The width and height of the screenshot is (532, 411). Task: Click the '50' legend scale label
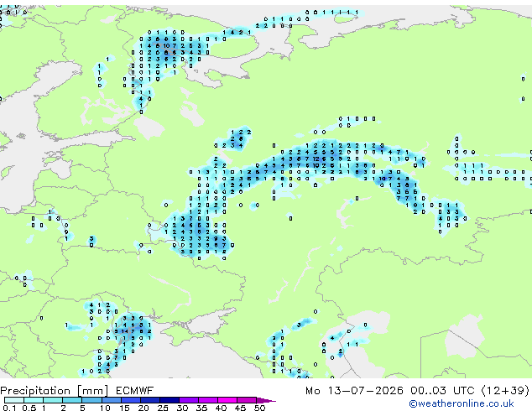260,408
